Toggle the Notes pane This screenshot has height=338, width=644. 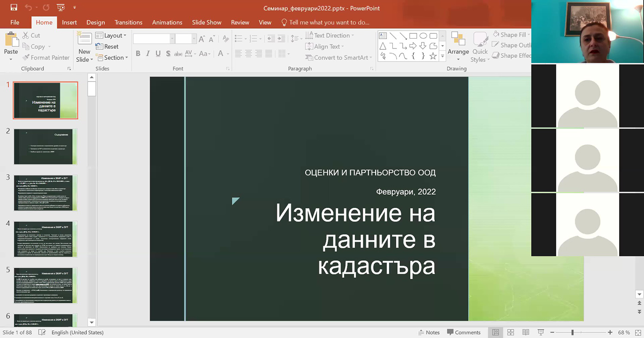click(429, 332)
